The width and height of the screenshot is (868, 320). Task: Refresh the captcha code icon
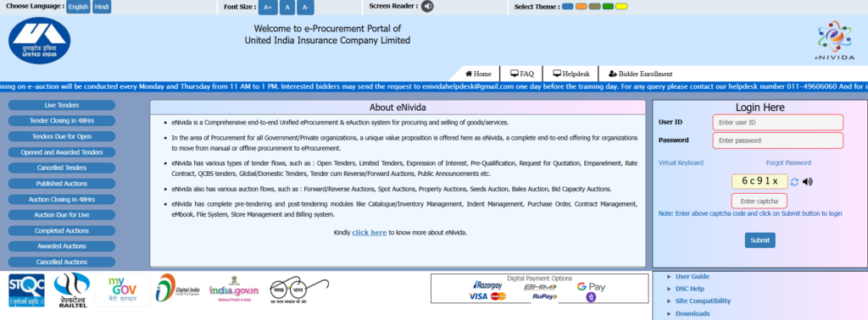[794, 182]
